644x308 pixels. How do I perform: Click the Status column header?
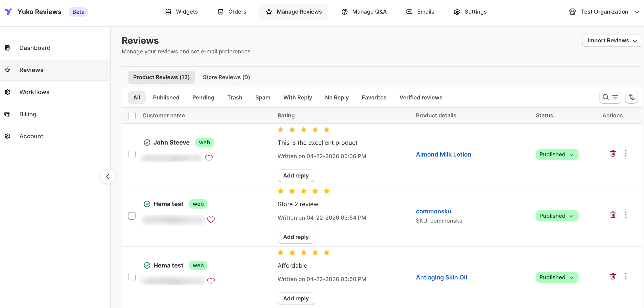(544, 115)
